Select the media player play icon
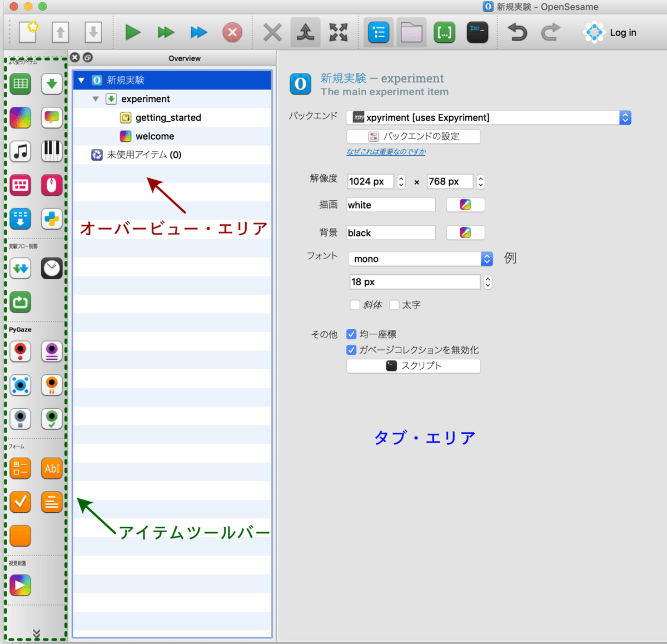This screenshot has width=667, height=644. coord(21,585)
